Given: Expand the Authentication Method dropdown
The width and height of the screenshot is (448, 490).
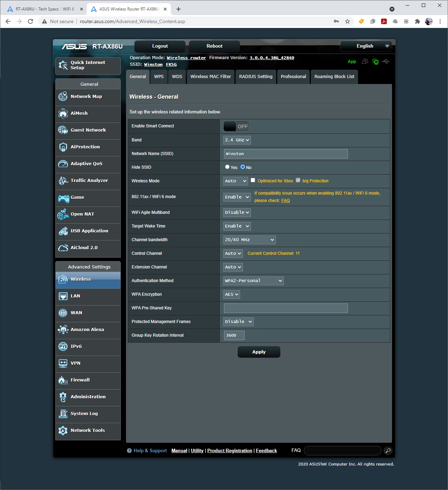Looking at the screenshot, I should coord(253,281).
